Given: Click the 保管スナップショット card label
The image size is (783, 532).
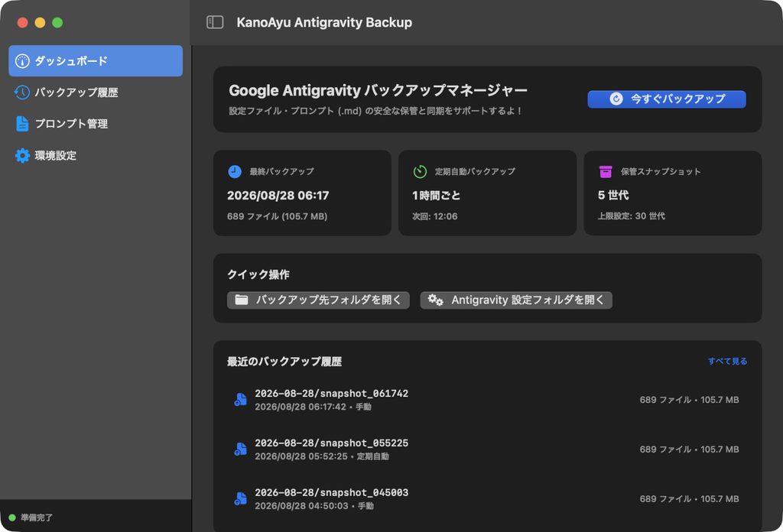Looking at the screenshot, I should 661,172.
